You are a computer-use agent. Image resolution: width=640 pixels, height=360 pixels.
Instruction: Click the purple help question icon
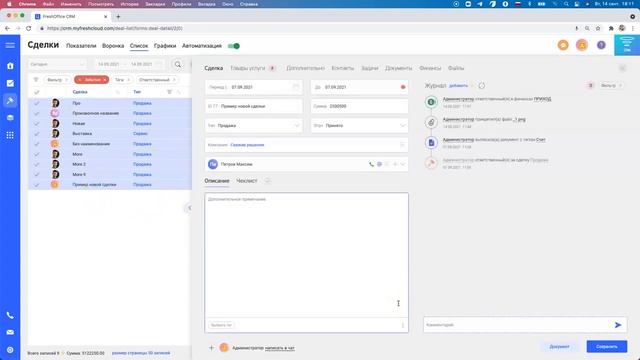(601, 45)
